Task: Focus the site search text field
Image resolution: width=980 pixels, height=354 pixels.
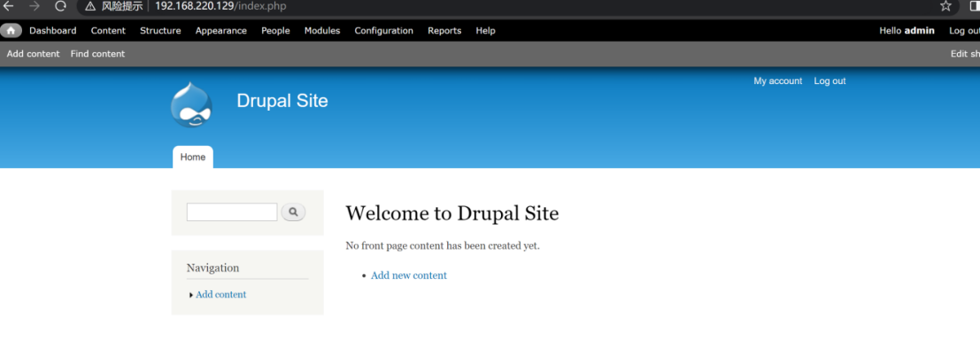Action: [x=232, y=212]
